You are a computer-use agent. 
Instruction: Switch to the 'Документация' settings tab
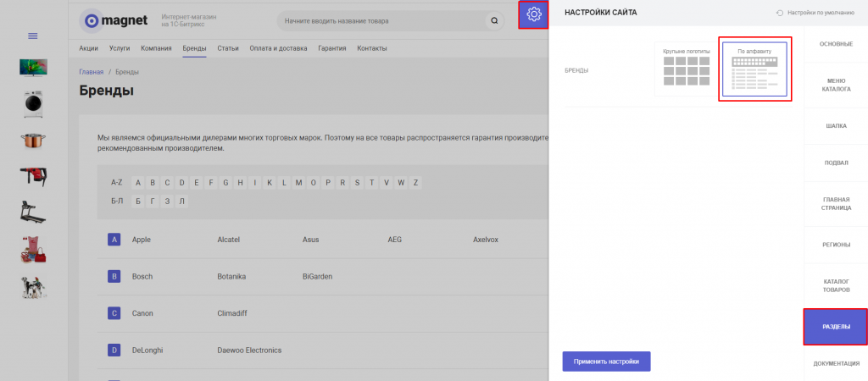point(836,363)
